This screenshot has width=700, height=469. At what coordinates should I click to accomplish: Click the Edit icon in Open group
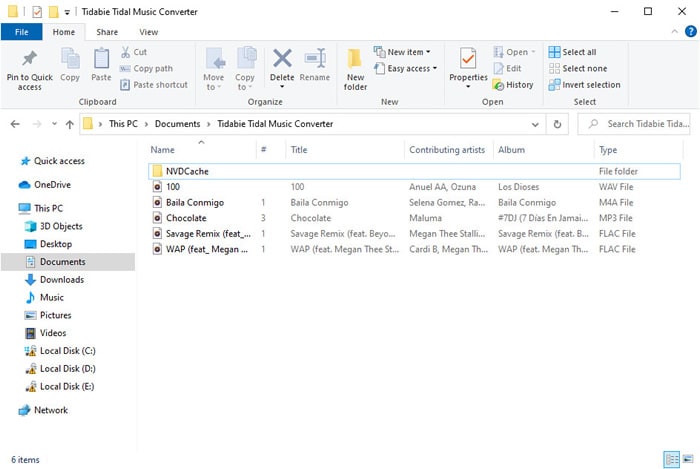click(499, 68)
